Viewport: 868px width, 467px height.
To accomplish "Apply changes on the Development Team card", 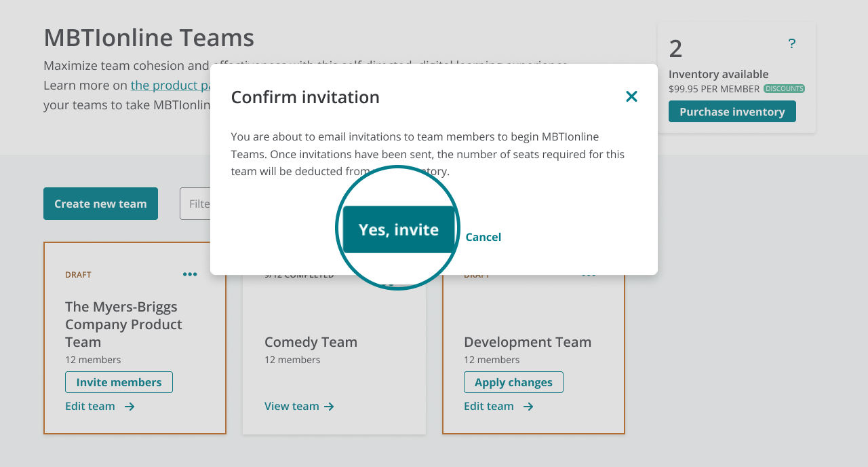I will [x=513, y=382].
